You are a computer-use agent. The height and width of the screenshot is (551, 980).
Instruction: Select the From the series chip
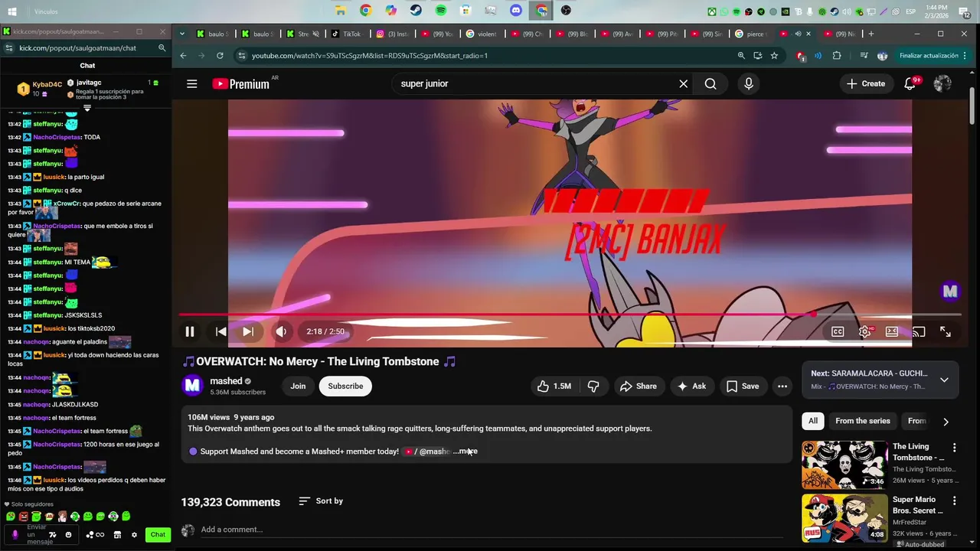(x=863, y=421)
